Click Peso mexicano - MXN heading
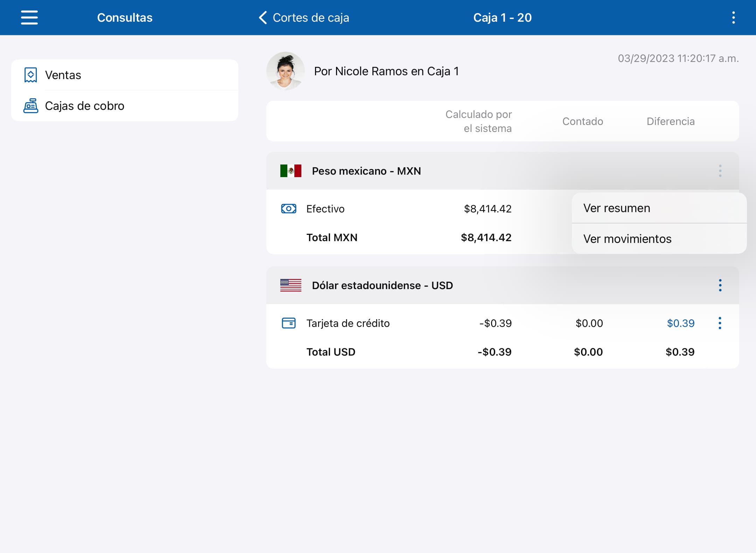Image resolution: width=756 pixels, height=553 pixels. [x=366, y=171]
